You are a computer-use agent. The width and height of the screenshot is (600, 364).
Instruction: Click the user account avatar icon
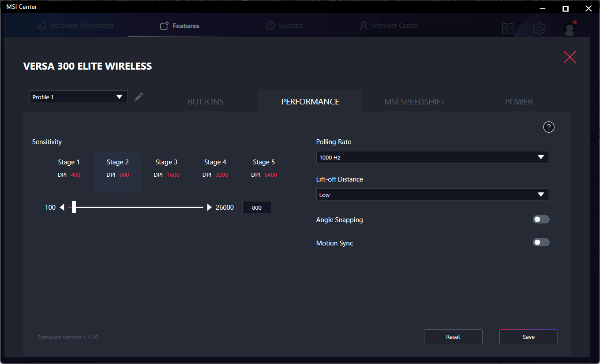tap(570, 29)
